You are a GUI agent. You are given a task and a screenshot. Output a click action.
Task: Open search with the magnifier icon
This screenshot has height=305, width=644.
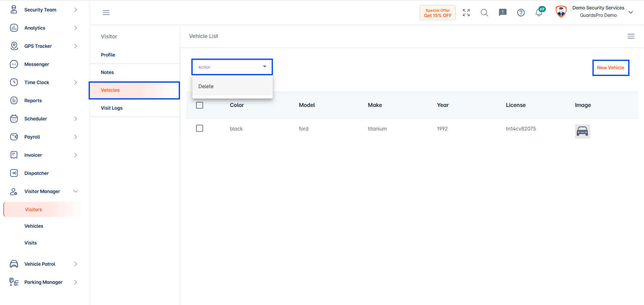coord(484,13)
